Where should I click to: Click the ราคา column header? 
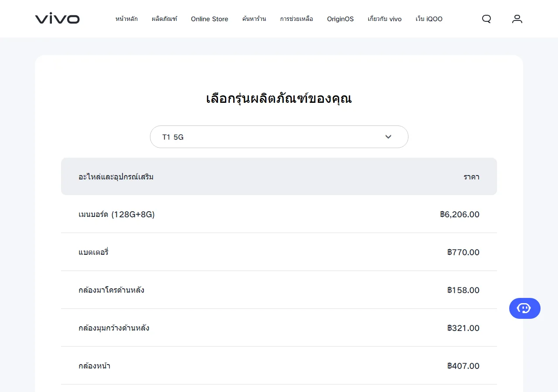471,177
